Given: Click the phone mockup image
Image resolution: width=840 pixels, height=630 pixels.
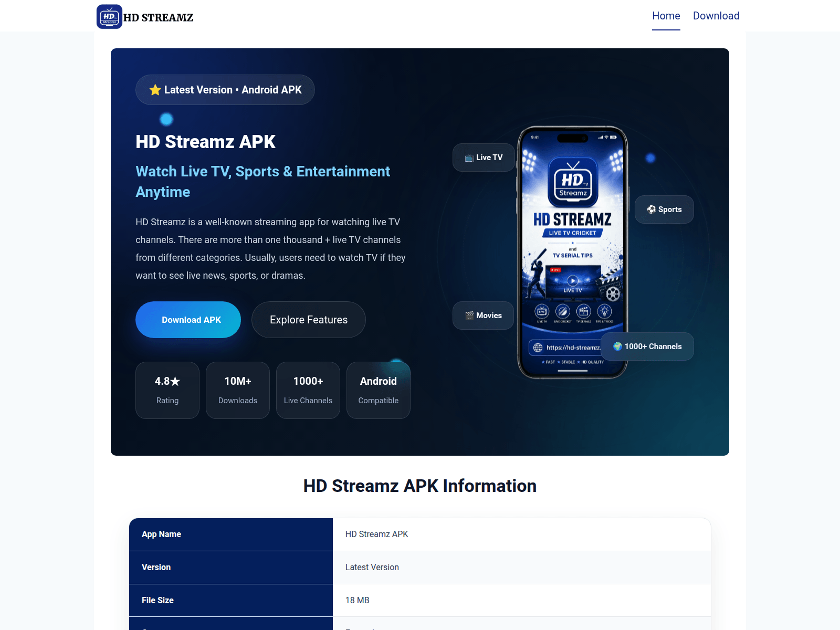Looking at the screenshot, I should tap(573, 253).
